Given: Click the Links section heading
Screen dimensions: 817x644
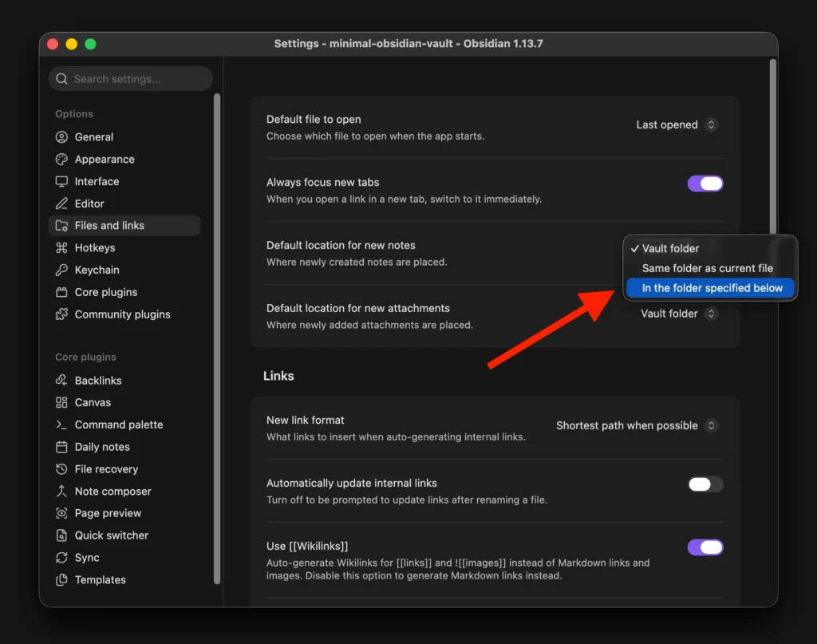Looking at the screenshot, I should 278,376.
